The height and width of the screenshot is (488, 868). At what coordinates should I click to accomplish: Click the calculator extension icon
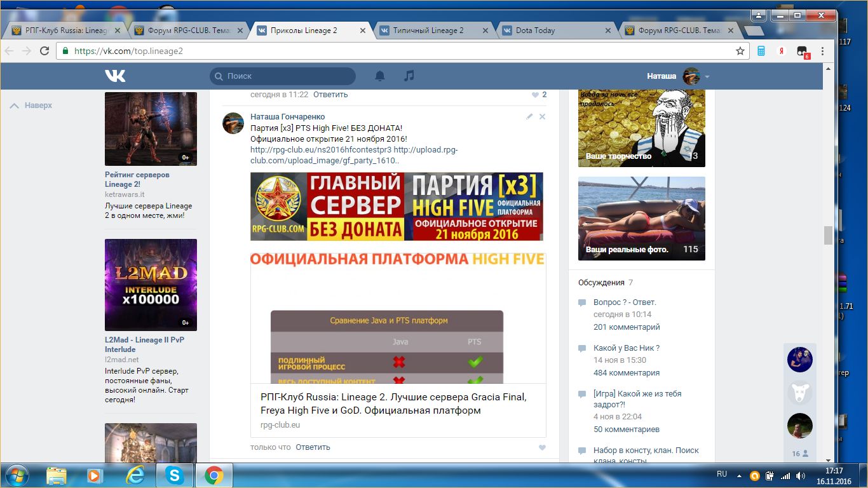click(x=761, y=51)
